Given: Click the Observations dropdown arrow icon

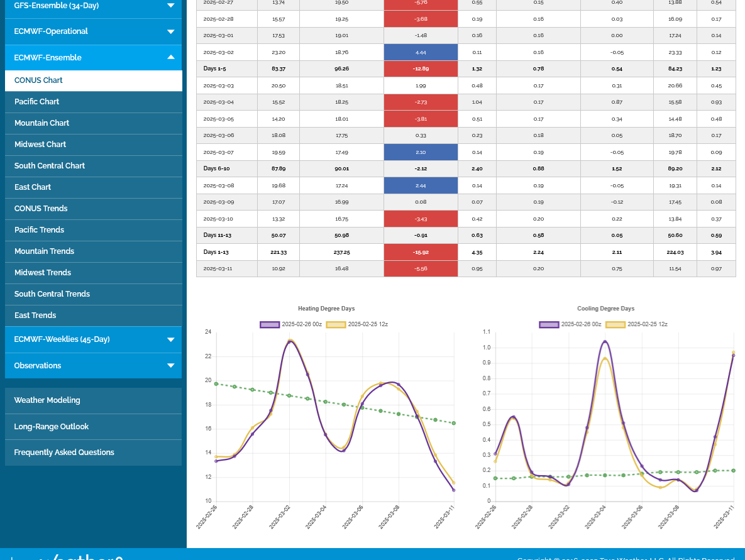Looking at the screenshot, I should [170, 366].
